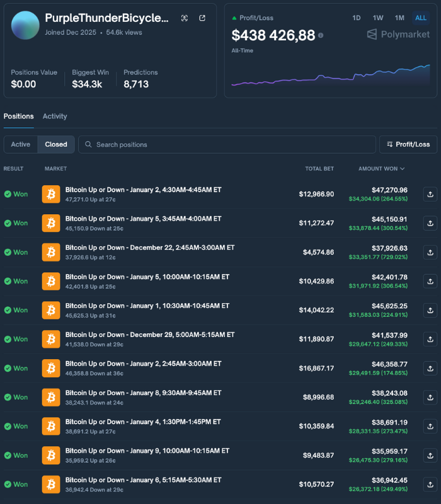Click the Total Bet column header
This screenshot has height=504, width=441.
pos(319,169)
